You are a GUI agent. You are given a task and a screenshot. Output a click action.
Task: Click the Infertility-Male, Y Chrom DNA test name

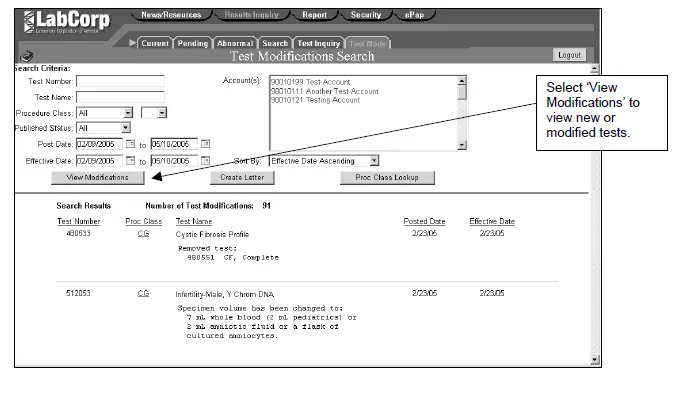pos(225,294)
